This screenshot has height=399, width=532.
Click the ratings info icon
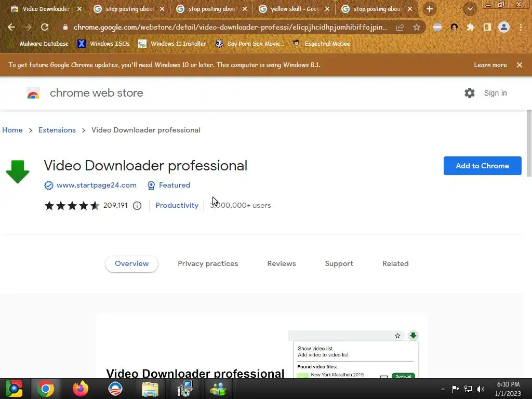137,206
